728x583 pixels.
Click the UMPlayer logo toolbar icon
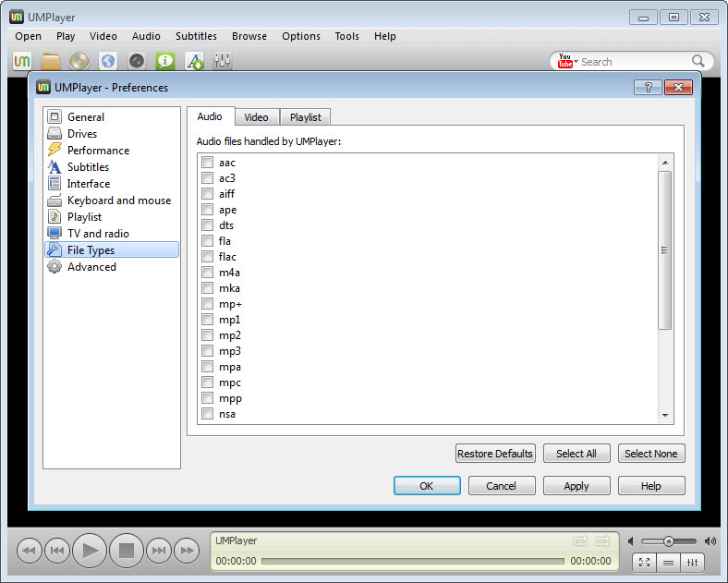pos(22,61)
